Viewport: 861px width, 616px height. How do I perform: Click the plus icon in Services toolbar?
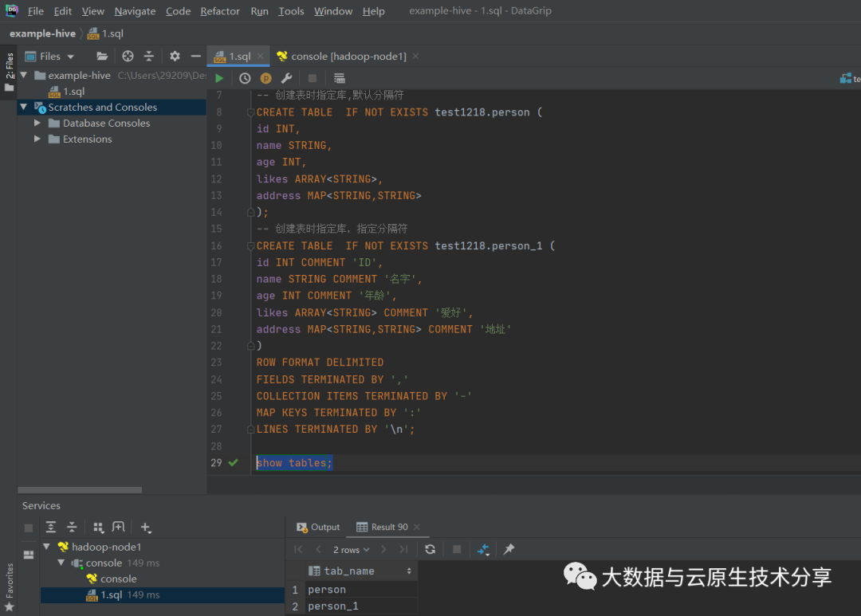click(x=146, y=528)
